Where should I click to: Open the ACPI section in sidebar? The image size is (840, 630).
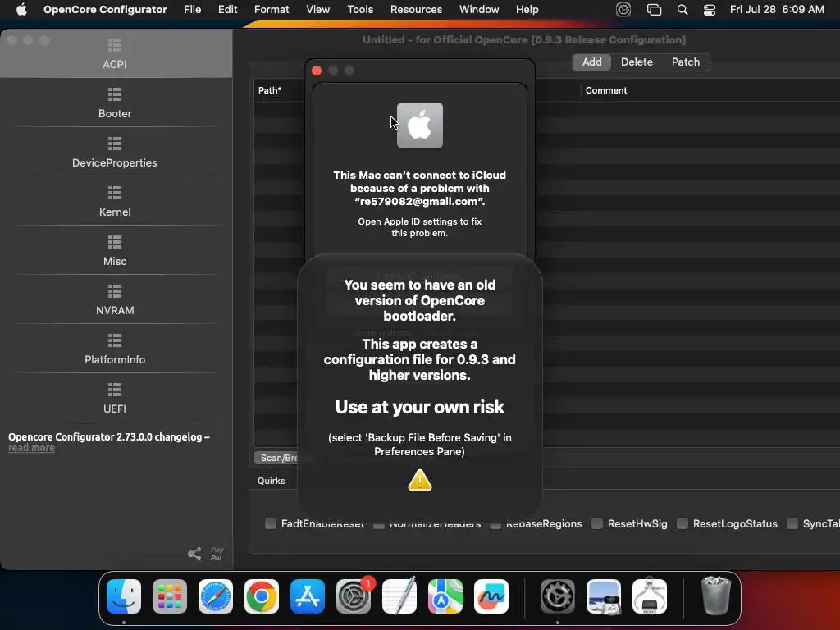[x=115, y=53]
